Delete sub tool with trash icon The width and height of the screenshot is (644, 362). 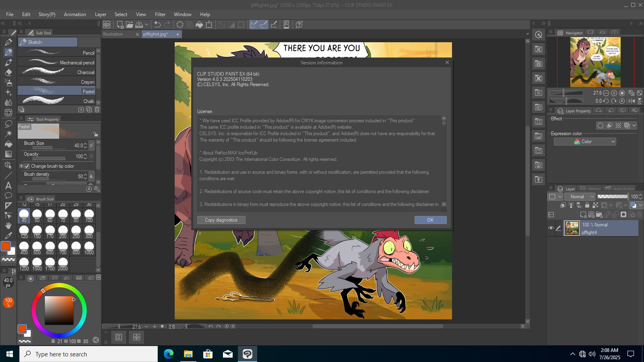(x=97, y=109)
